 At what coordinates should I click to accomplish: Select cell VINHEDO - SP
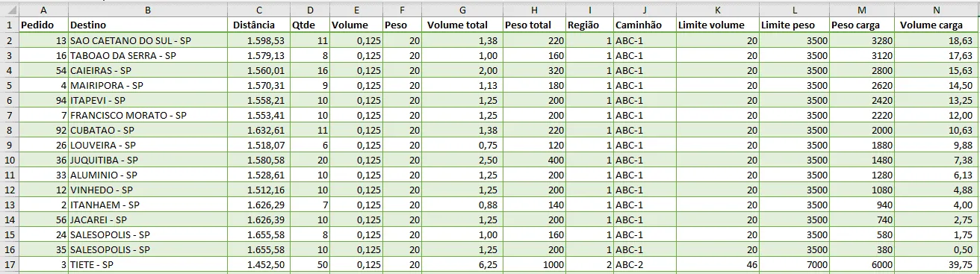tap(149, 190)
